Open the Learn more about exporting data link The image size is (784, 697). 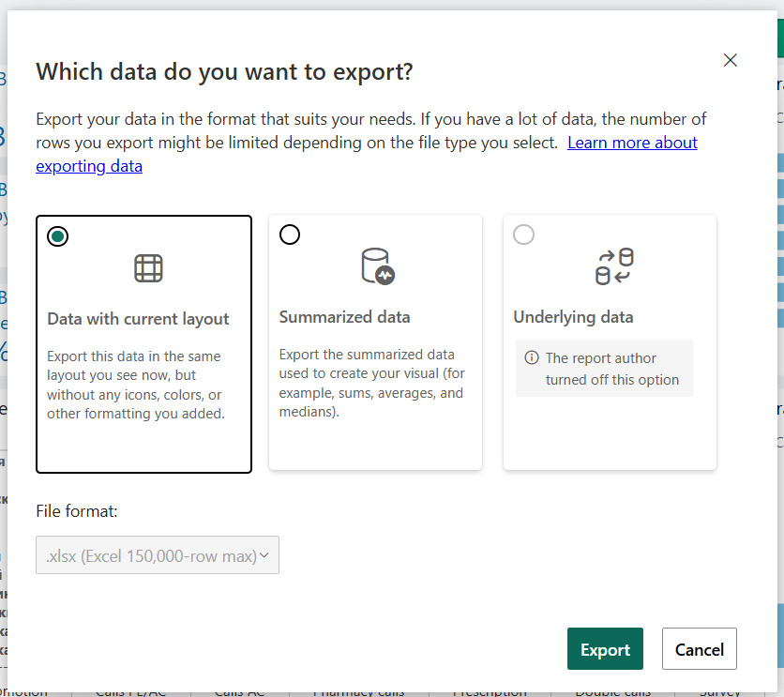click(632, 142)
